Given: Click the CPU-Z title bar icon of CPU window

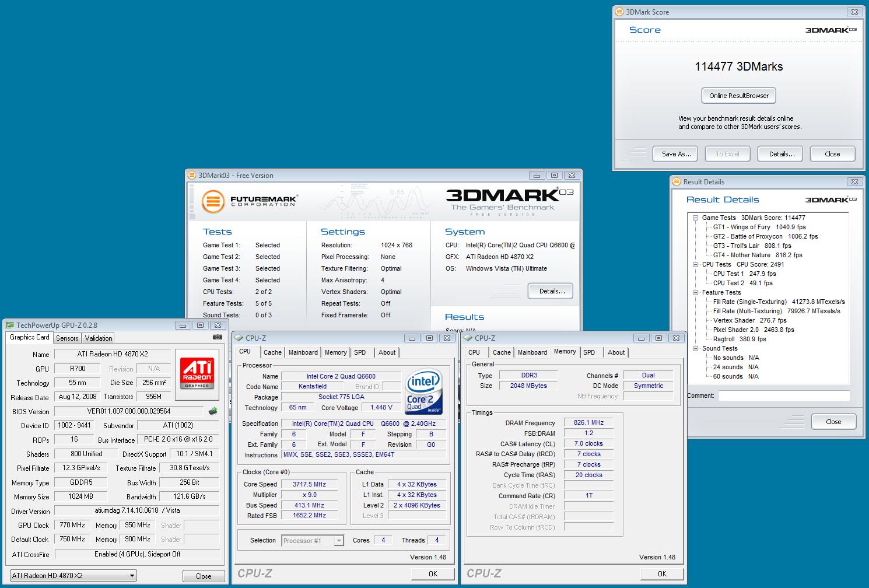Looking at the screenshot, I should (x=239, y=338).
